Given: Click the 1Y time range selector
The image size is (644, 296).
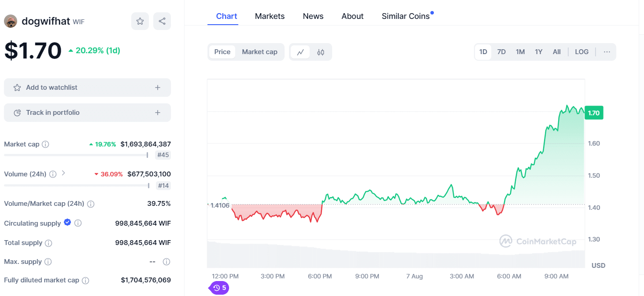Looking at the screenshot, I should coord(538,51).
